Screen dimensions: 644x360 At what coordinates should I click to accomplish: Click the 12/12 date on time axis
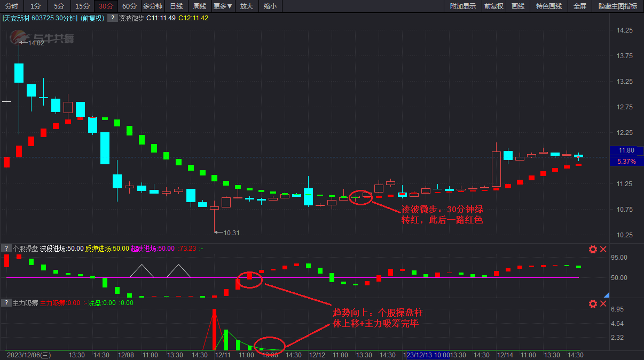tap(317, 355)
